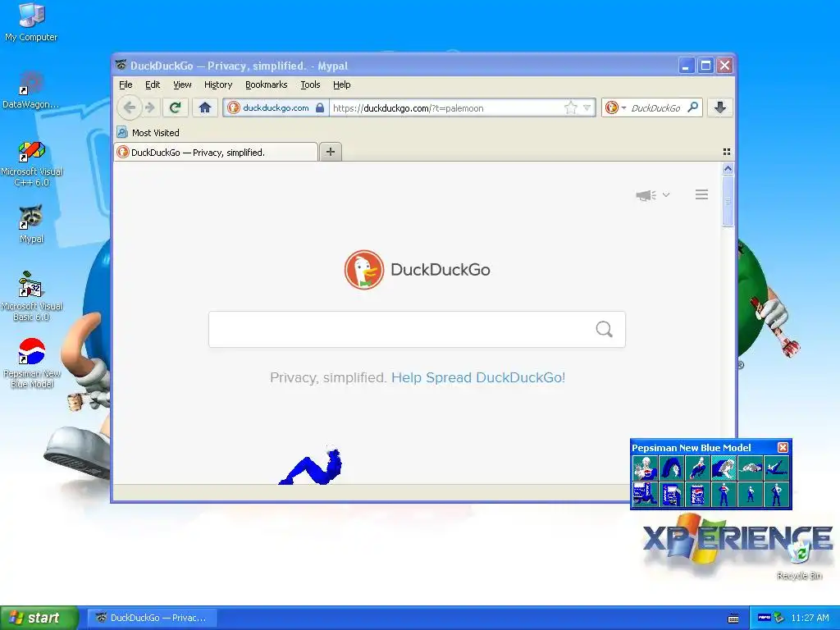The height and width of the screenshot is (630, 840).
Task: Click the 11:27 AM taskbar clock
Action: pyautogui.click(x=810, y=618)
